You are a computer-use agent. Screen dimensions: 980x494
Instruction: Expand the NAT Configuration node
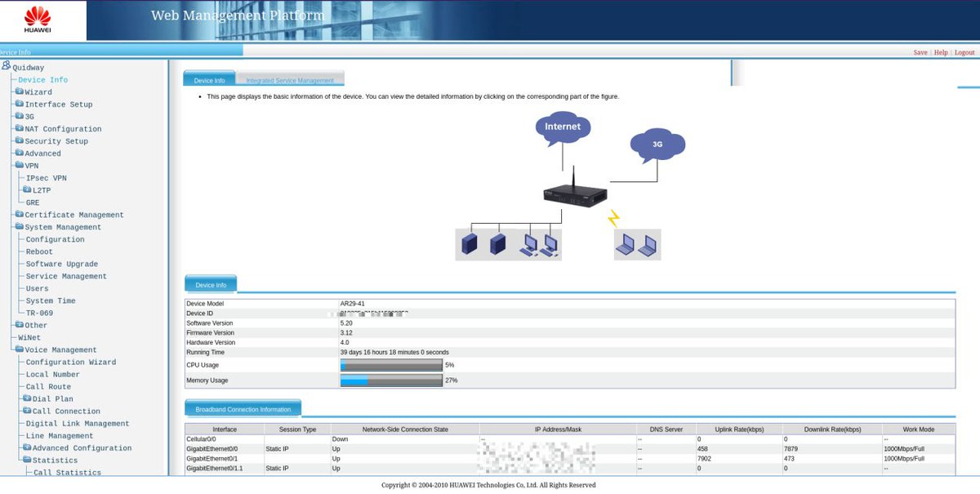(x=19, y=128)
